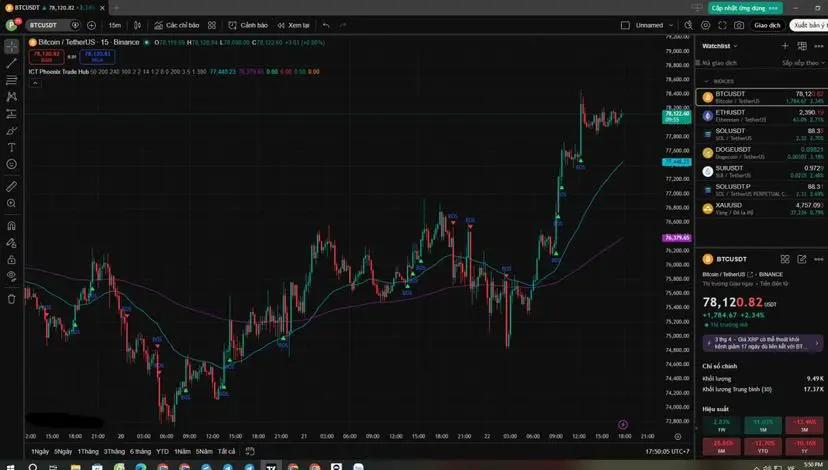Open the candlestick chart type menu
The width and height of the screenshot is (828, 470).
(x=137, y=25)
